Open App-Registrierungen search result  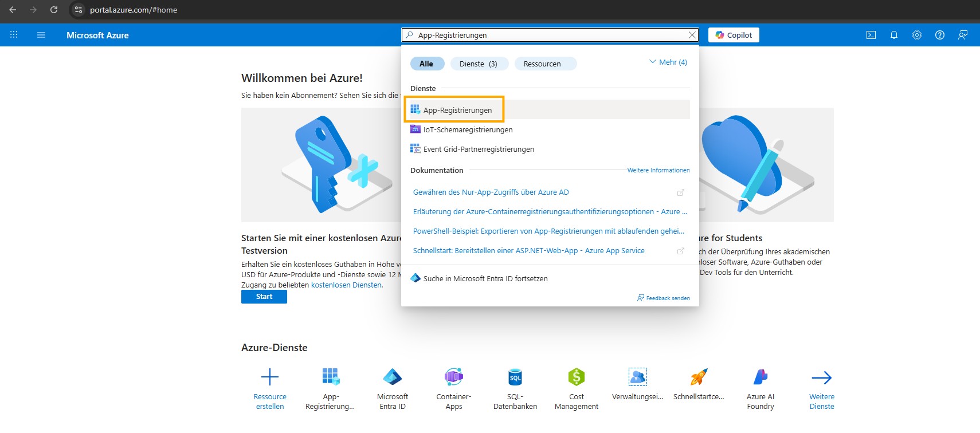pos(550,110)
